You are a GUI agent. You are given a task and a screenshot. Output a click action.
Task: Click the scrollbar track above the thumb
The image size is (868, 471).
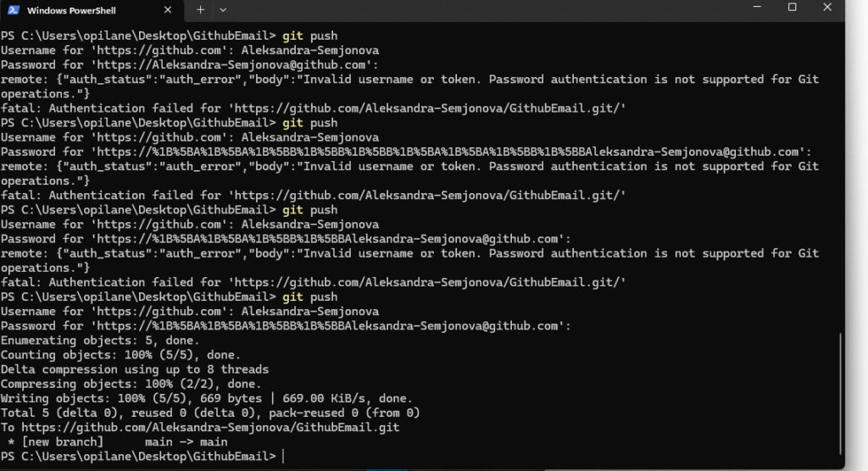pyautogui.click(x=840, y=169)
